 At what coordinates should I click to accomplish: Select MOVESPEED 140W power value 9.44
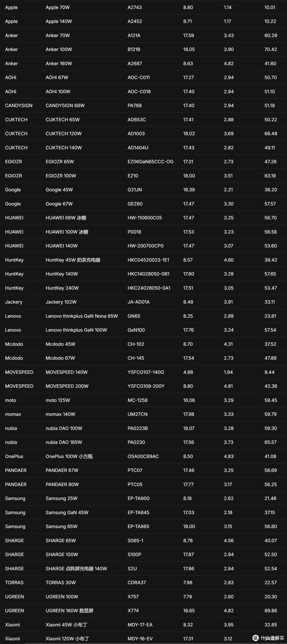[x=269, y=372]
